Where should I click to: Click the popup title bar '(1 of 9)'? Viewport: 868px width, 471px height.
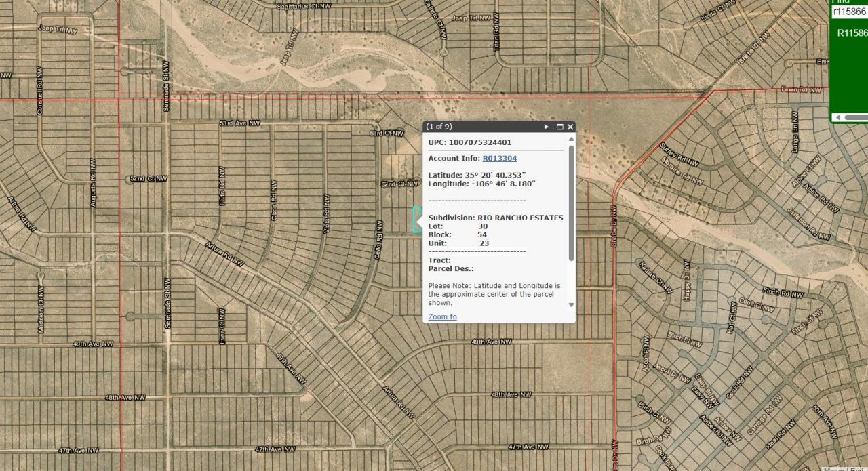pos(475,127)
